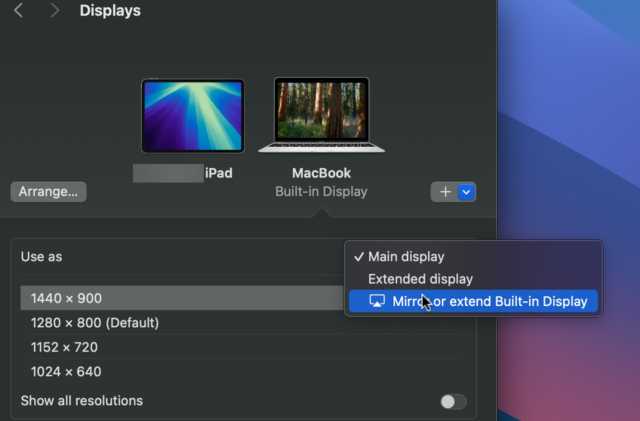Image resolution: width=640 pixels, height=421 pixels.
Task: Pick the 1152 × 720 resolution
Action: (x=244, y=347)
